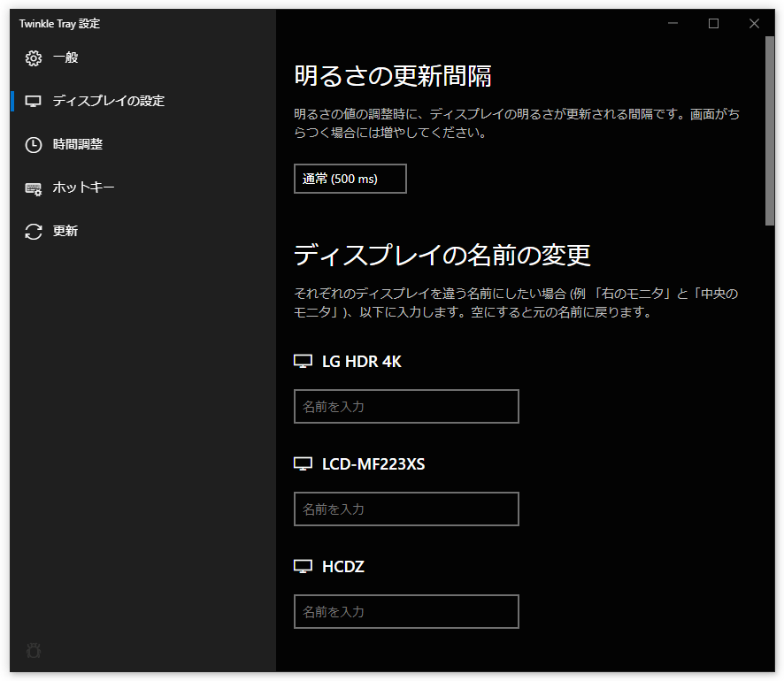Screen dimensions: 784x681
Task: Select the ディスプレイの設定 sidebar item
Action: [143, 102]
